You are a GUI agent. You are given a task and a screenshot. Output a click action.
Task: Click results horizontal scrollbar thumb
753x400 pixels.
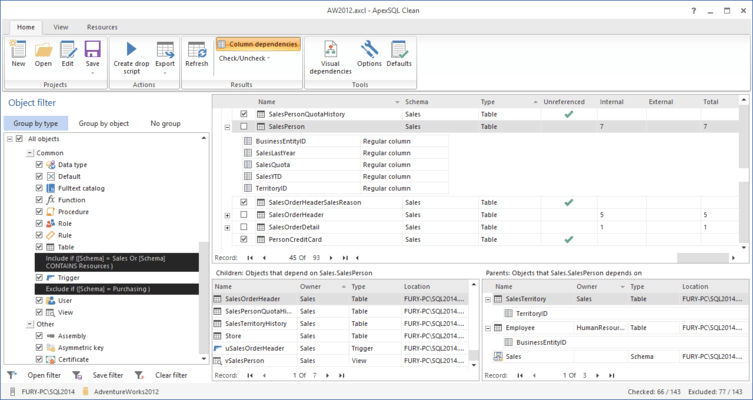pos(703,258)
